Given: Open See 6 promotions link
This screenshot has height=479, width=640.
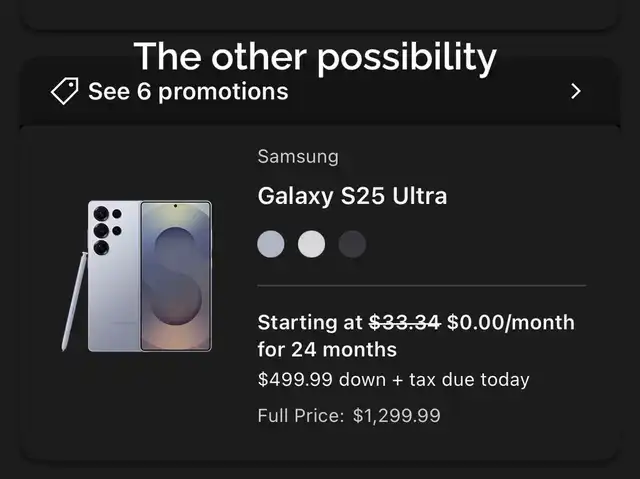Looking at the screenshot, I should (x=188, y=91).
